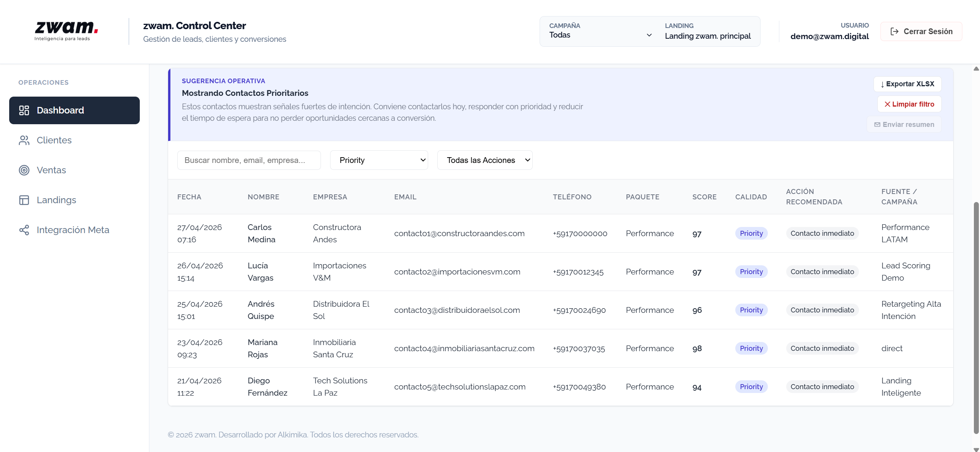Click the EMPRESA column header

click(330, 197)
